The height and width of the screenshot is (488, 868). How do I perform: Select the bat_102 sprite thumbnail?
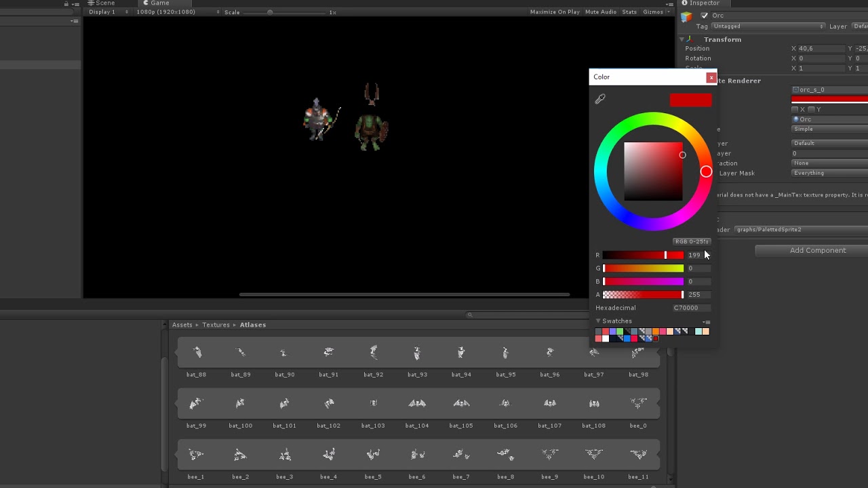click(329, 403)
